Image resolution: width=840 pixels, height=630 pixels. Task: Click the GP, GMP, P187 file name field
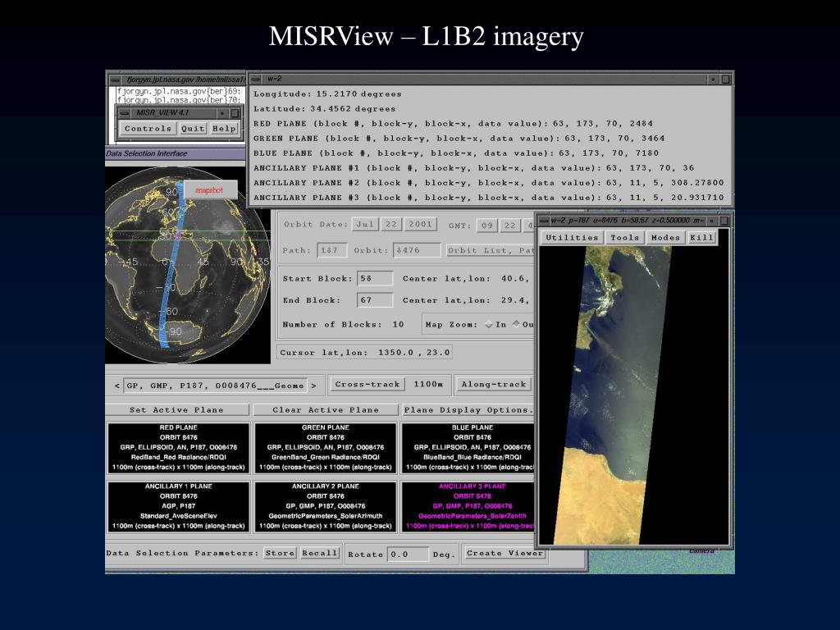pos(215,386)
